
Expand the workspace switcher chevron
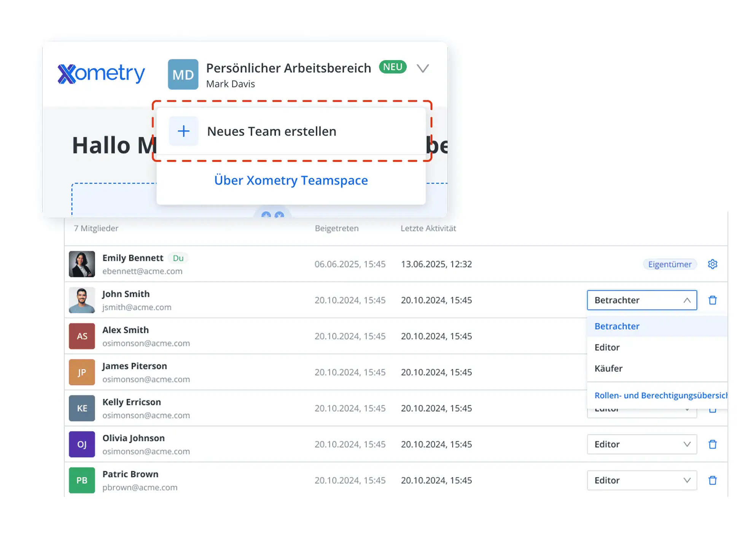423,68
